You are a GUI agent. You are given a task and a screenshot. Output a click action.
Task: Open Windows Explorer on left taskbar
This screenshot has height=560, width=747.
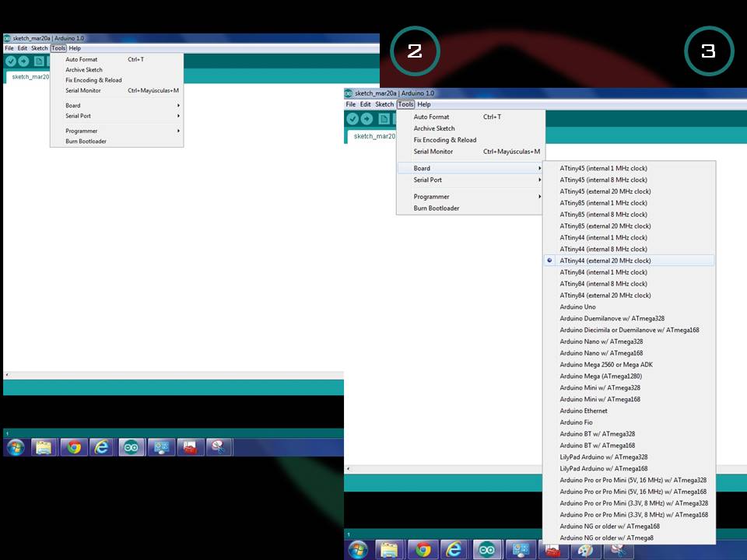[44, 447]
